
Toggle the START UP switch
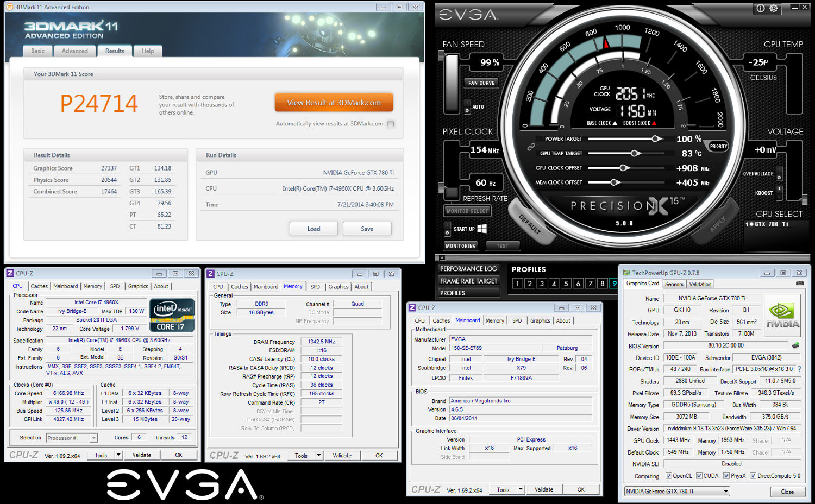447,228
